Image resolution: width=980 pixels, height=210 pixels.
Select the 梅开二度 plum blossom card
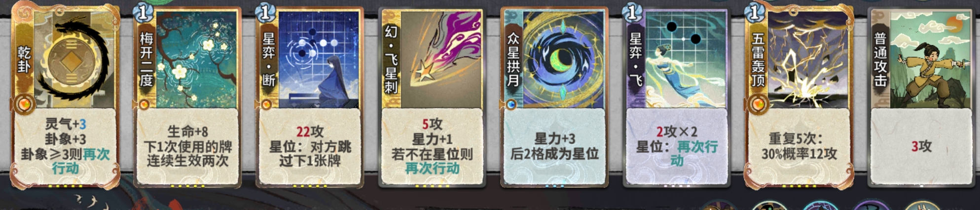coord(187,96)
